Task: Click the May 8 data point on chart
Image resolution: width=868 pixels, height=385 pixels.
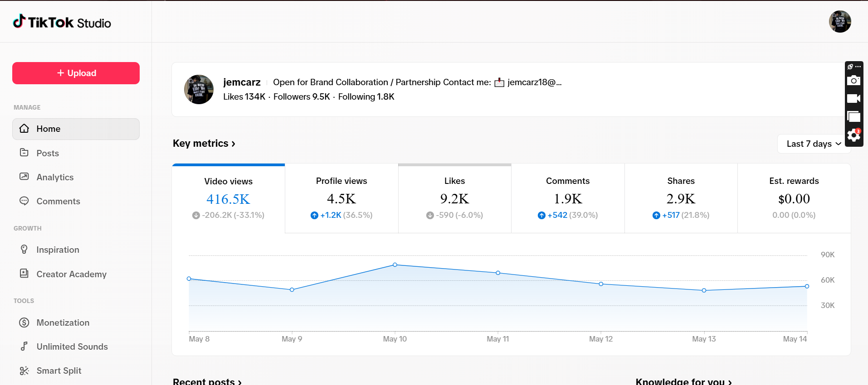Action: click(x=189, y=279)
